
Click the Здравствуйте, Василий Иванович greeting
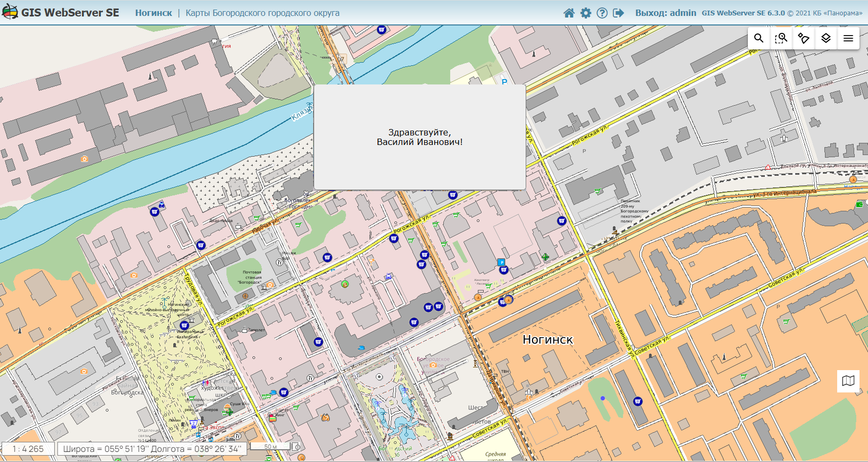pyautogui.click(x=420, y=137)
